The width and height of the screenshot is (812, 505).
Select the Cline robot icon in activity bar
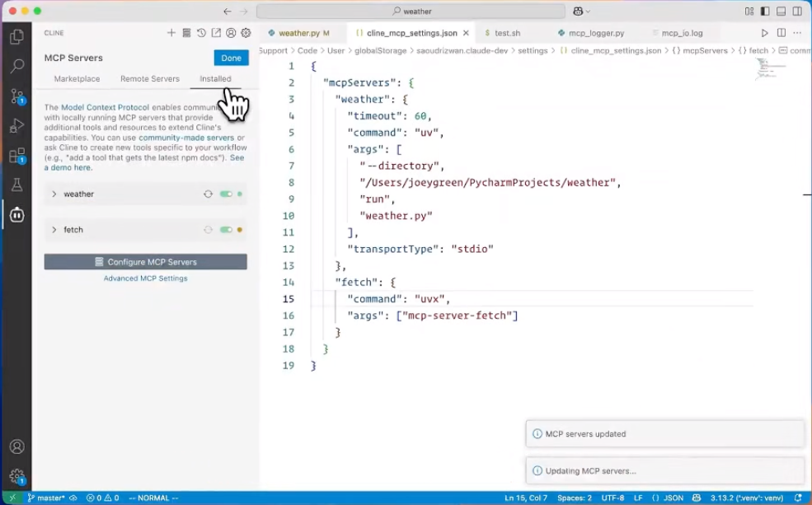17,214
